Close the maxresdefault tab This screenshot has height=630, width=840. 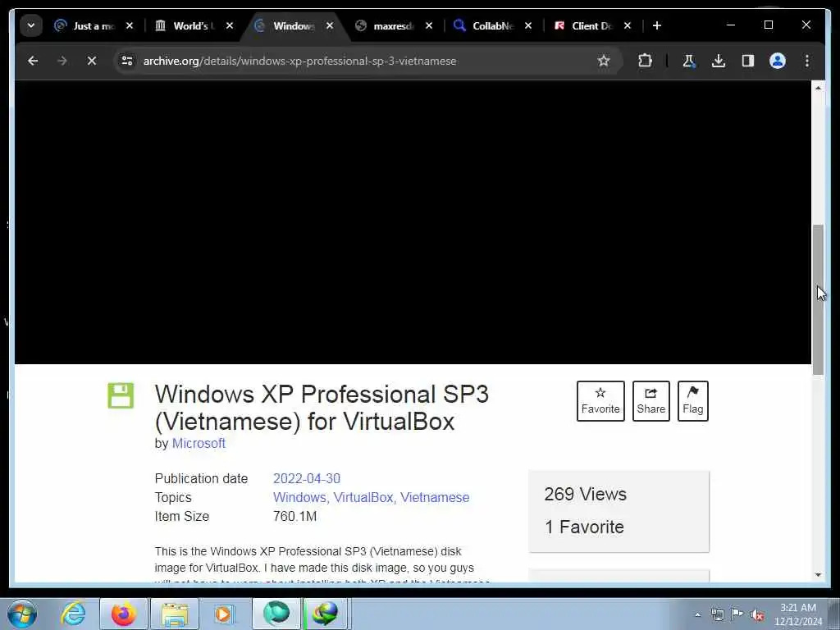point(429,25)
